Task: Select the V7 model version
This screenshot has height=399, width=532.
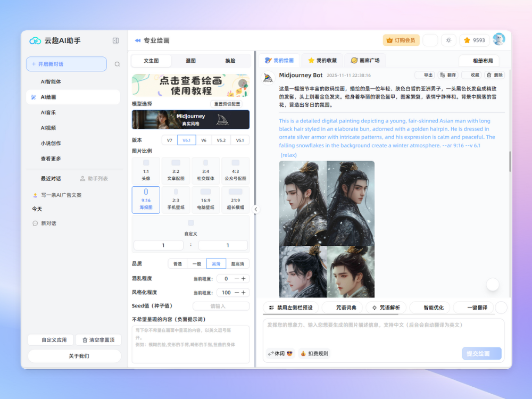Action: [169, 140]
